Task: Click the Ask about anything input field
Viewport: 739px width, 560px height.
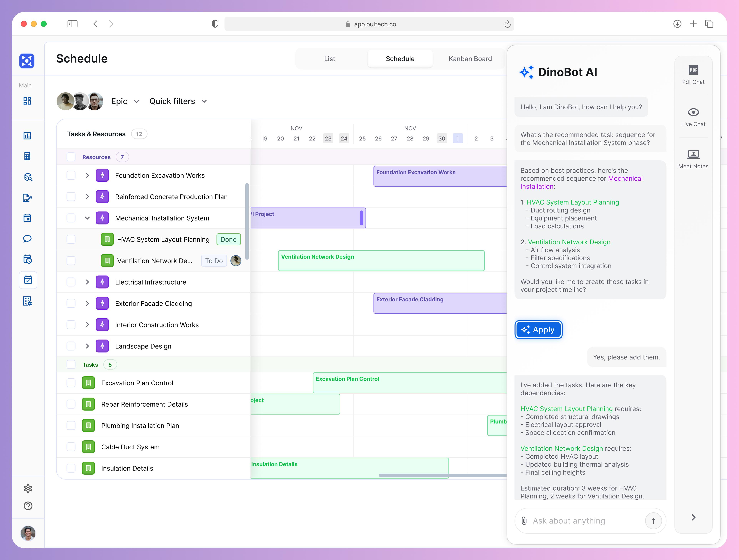Action: click(x=585, y=521)
